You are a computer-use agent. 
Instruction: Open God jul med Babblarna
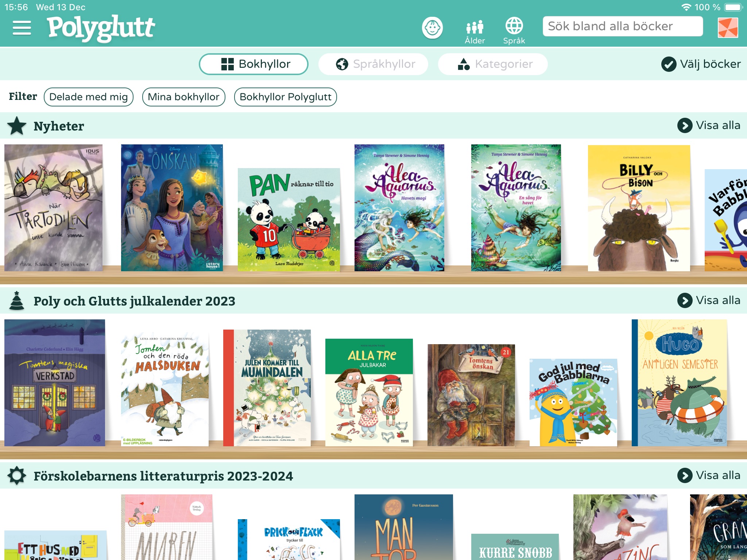(x=573, y=402)
